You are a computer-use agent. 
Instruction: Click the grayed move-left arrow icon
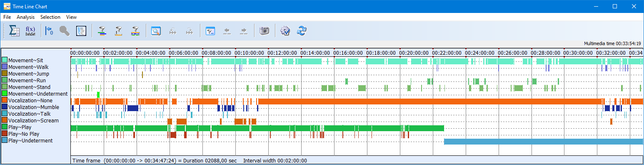point(227,31)
